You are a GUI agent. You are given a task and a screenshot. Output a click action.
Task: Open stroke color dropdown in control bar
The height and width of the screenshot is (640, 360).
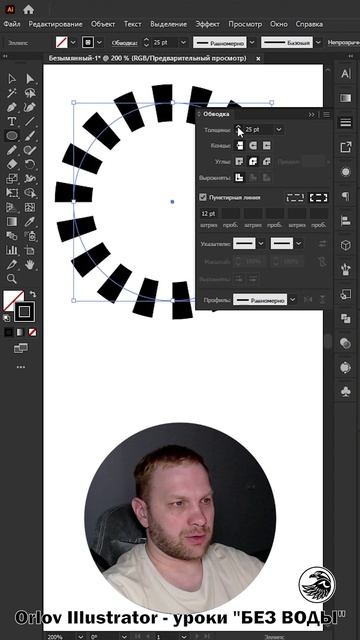pyautogui.click(x=100, y=42)
